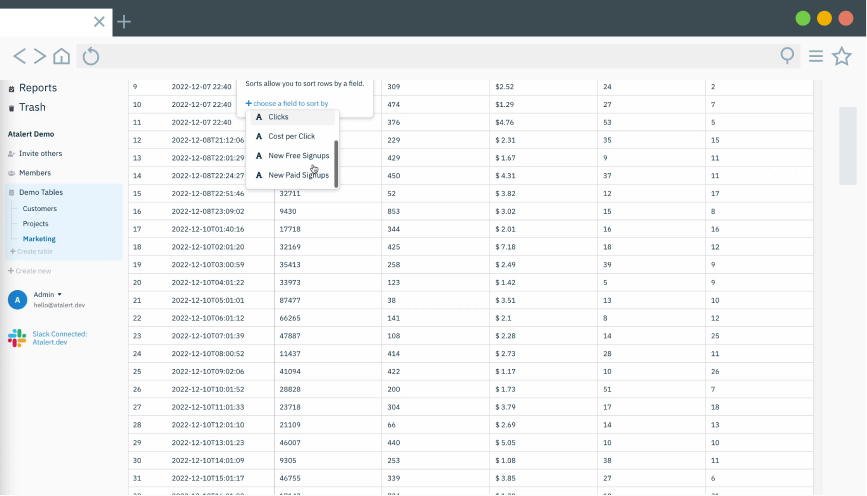Click the type icon beside Cost per Click

(259, 136)
